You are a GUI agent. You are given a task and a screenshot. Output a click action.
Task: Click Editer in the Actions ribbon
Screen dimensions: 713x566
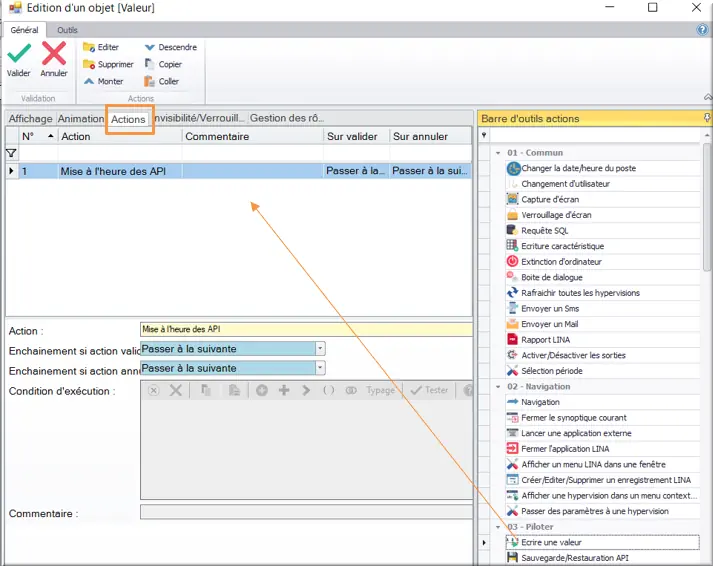(101, 47)
